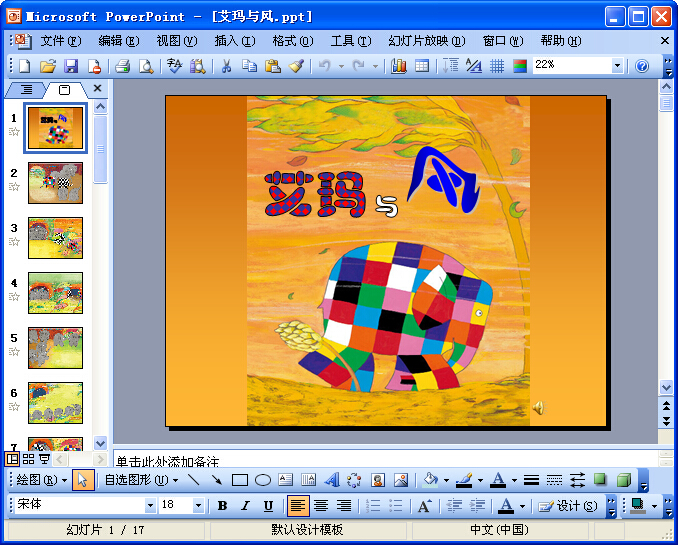Select the Line drawing tool
Image resolution: width=678 pixels, height=545 pixels.
(x=193, y=480)
